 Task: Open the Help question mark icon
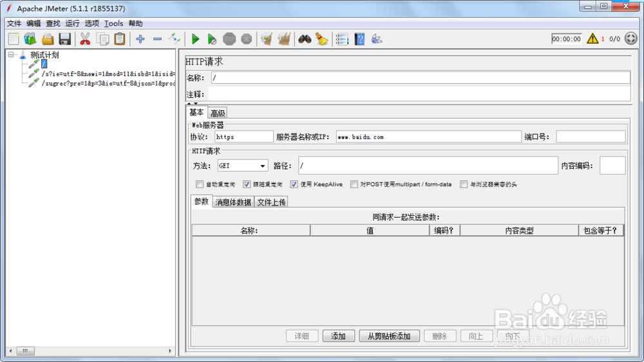[359, 39]
